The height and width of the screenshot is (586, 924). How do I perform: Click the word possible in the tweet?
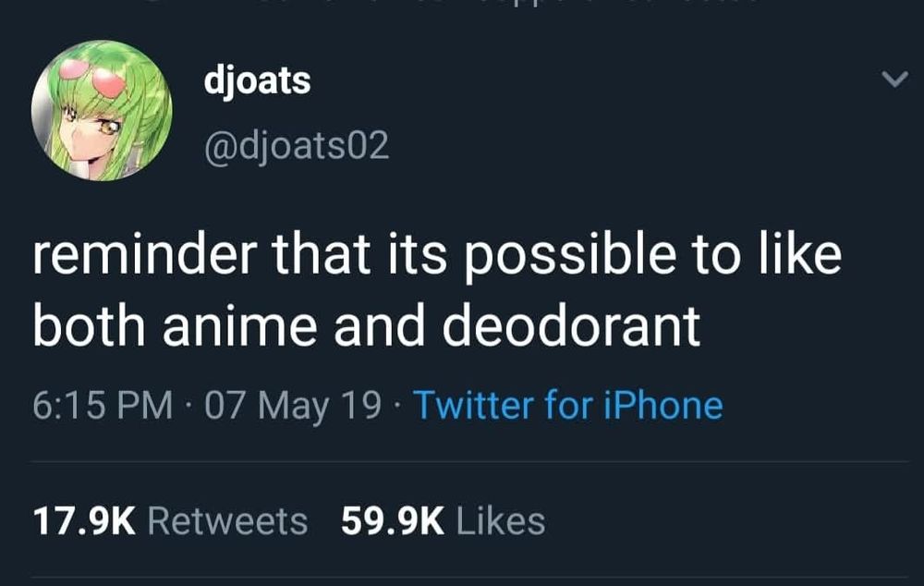[x=570, y=258]
